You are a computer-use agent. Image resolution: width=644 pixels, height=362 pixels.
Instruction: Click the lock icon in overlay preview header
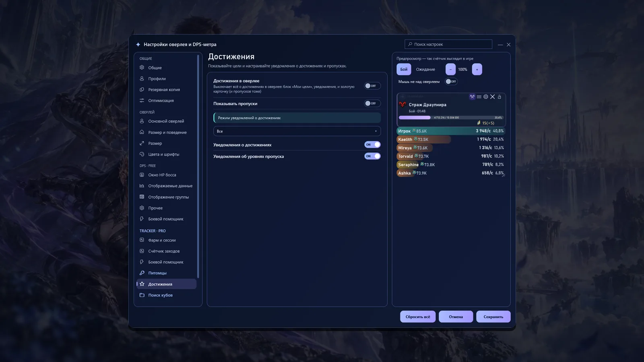coord(500,97)
